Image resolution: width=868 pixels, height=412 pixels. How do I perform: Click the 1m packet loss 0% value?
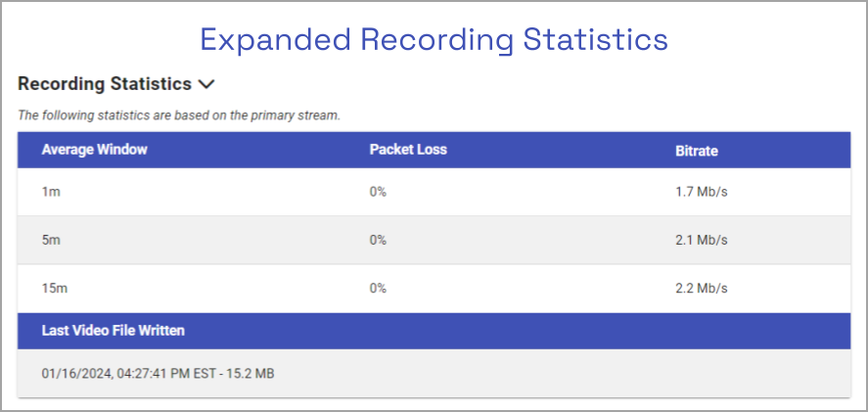(378, 192)
